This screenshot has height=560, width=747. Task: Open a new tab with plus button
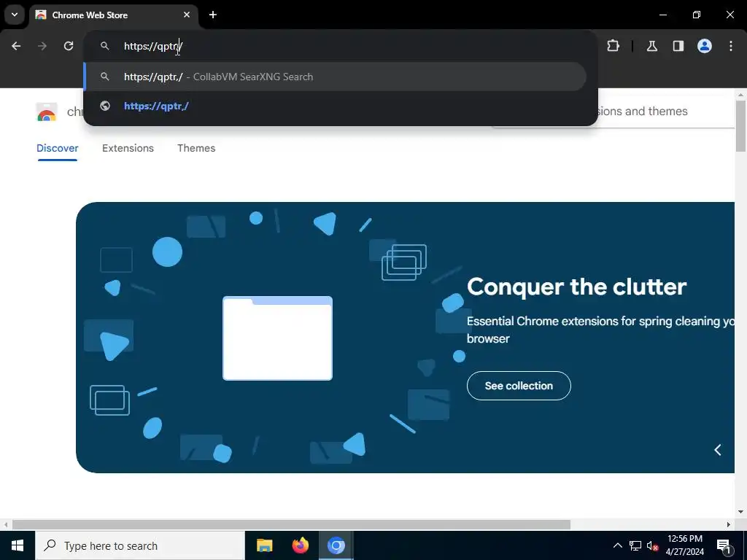(213, 15)
